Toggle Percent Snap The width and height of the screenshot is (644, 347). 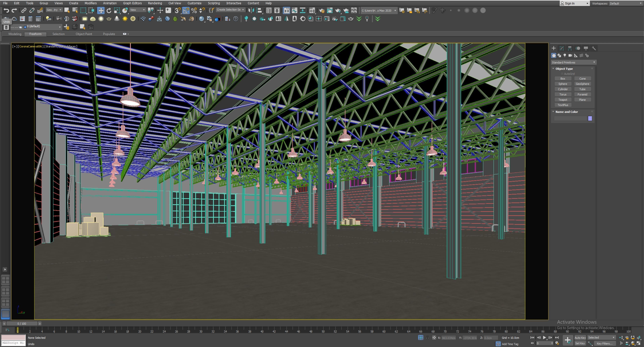point(194,10)
